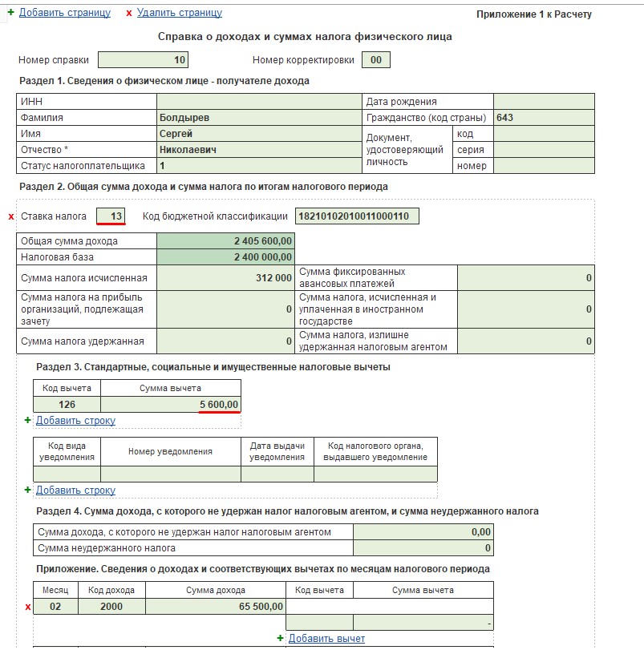Image resolution: width=644 pixels, height=650 pixels.
Task: Click the green plus icon beside Добавить страницу
Action: (10, 13)
